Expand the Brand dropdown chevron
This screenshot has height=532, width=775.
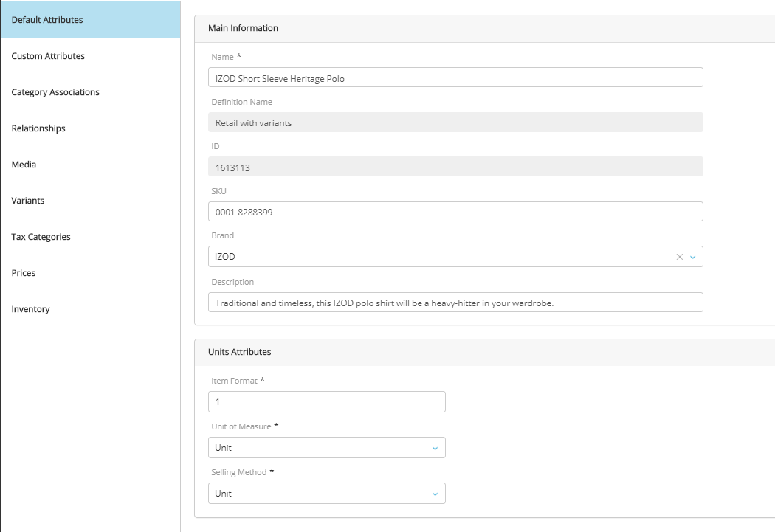(x=692, y=257)
